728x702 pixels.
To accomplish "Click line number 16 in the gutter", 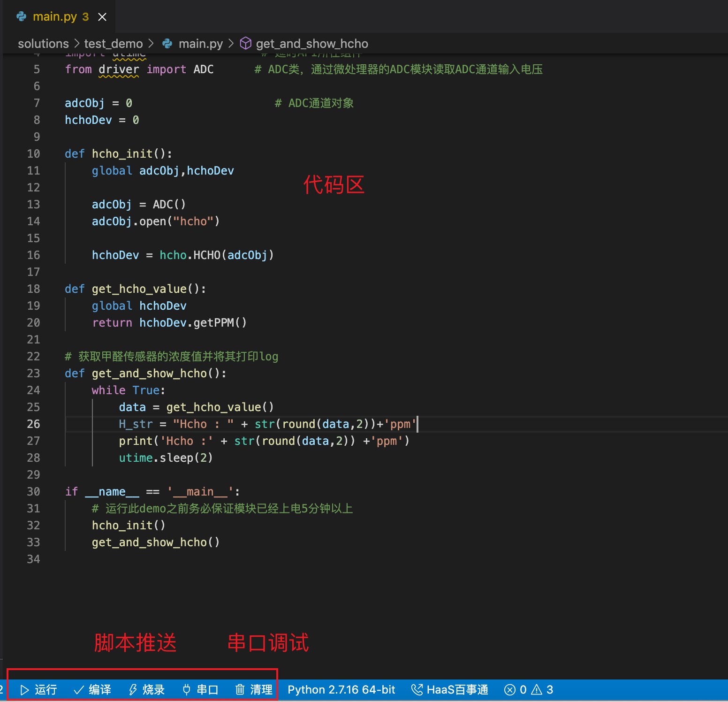I will [33, 255].
